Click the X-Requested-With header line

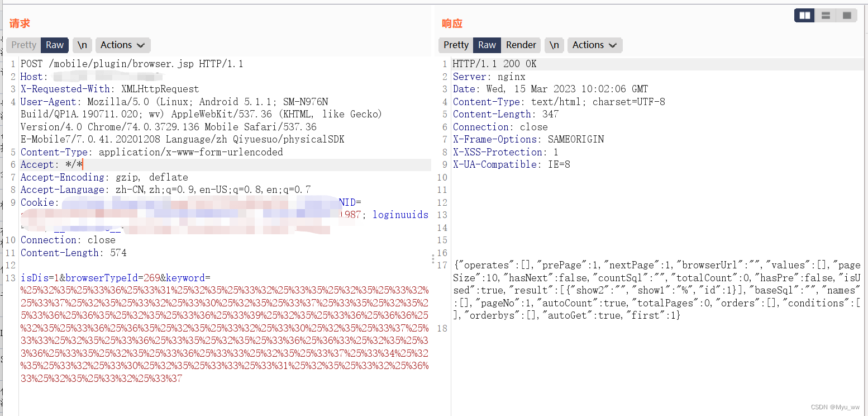pyautogui.click(x=109, y=89)
